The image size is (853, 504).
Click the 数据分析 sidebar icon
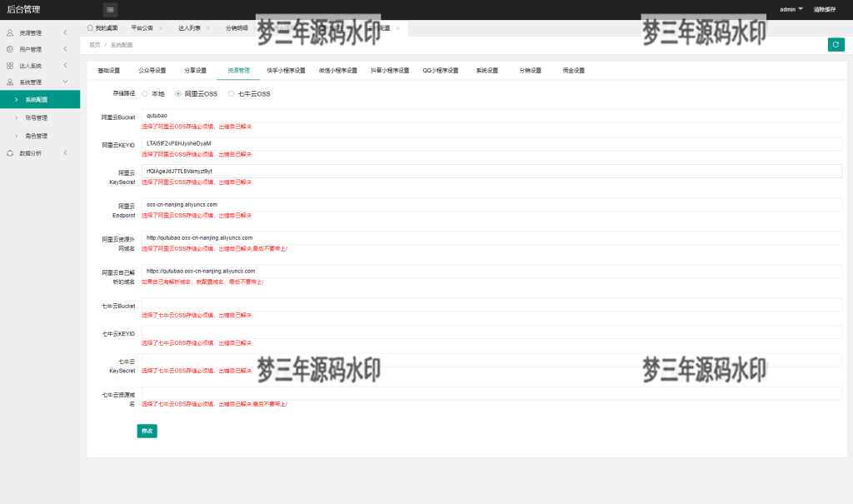tap(10, 153)
